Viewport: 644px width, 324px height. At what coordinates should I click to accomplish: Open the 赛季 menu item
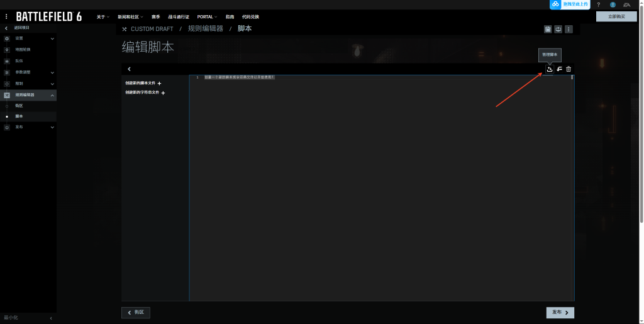coord(155,17)
